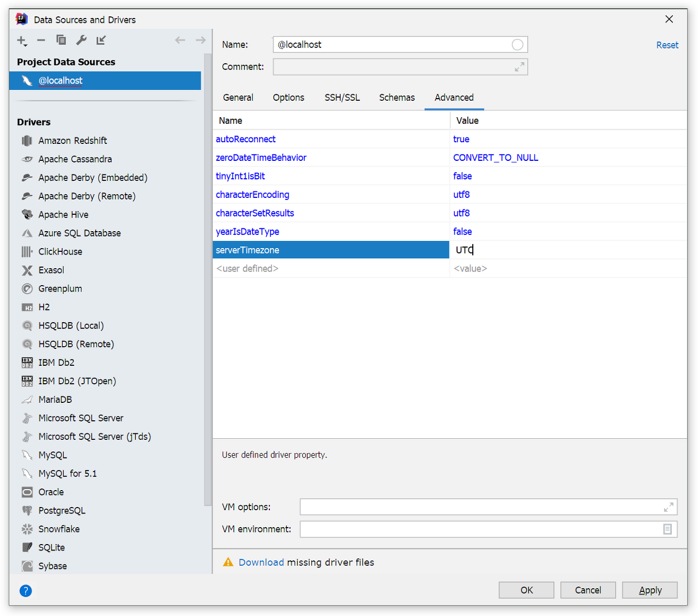Viewport: 698px width, 616px height.
Task: Add a new data source with plus icon
Action: coord(22,40)
